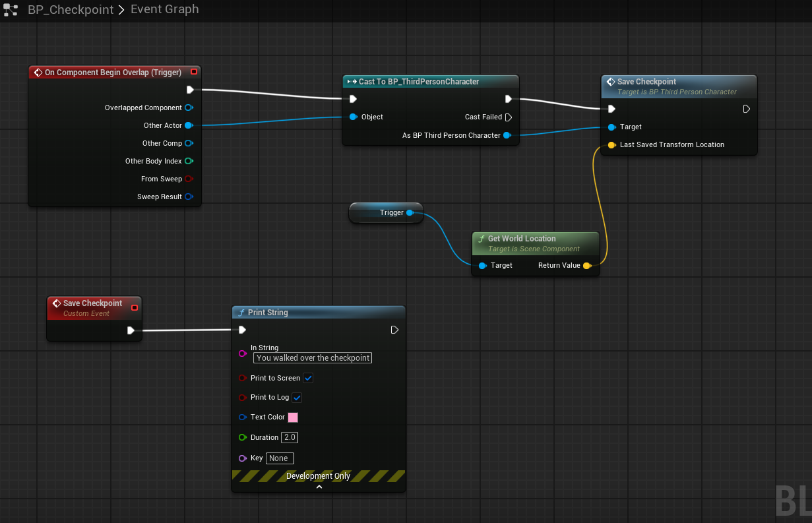The width and height of the screenshot is (812, 523).
Task: Click the Target pin on Get World Location
Action: [483, 265]
